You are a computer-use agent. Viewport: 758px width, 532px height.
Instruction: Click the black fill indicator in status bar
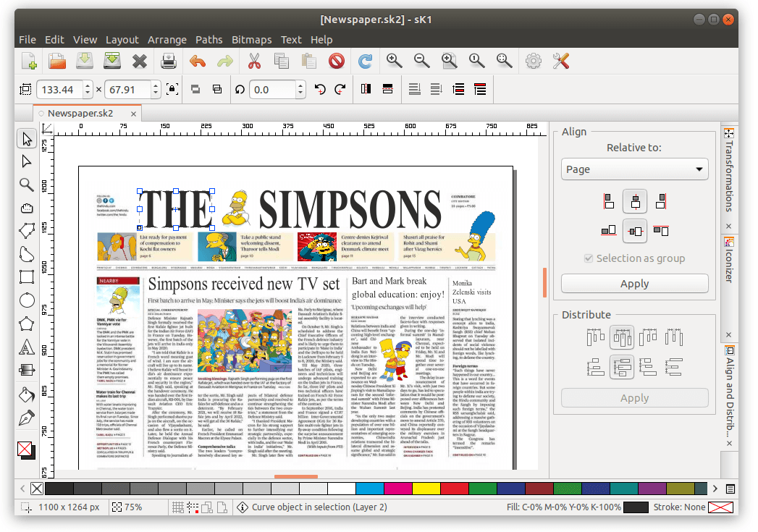(x=636, y=507)
